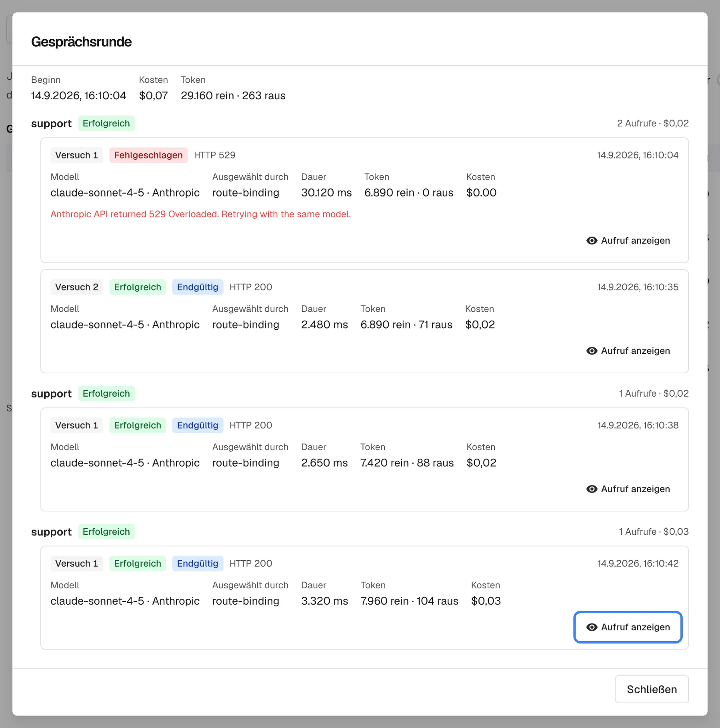Click tokens '6.890 rein · 0 raus'
Viewport: 720px width, 728px height.
pyautogui.click(x=409, y=193)
